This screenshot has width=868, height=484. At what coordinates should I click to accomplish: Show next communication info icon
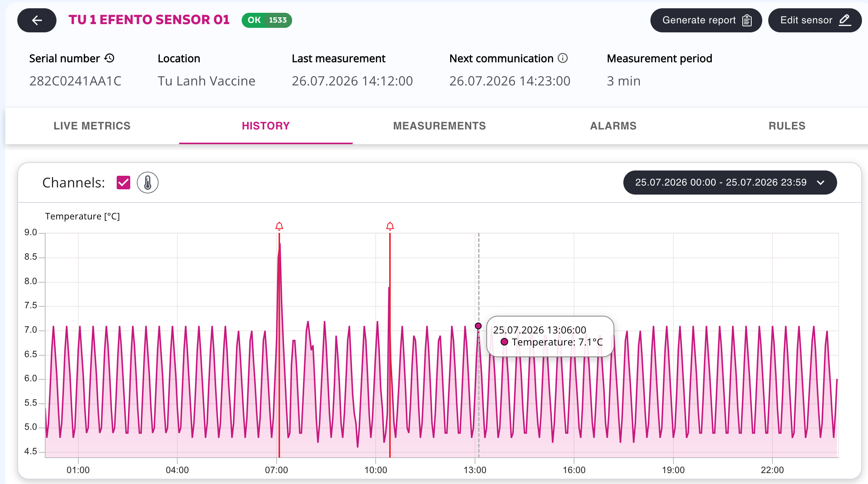[x=563, y=58]
